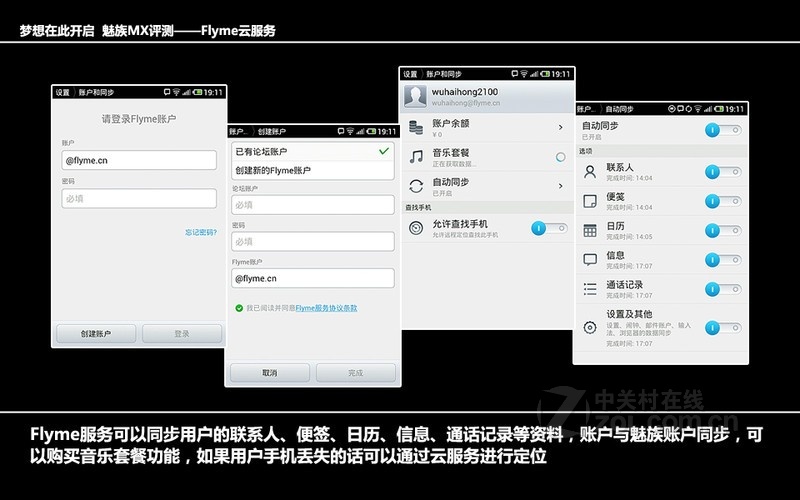Click the 设置及其他 gear icon
Viewport: 800px width, 500px height.
[x=590, y=328]
